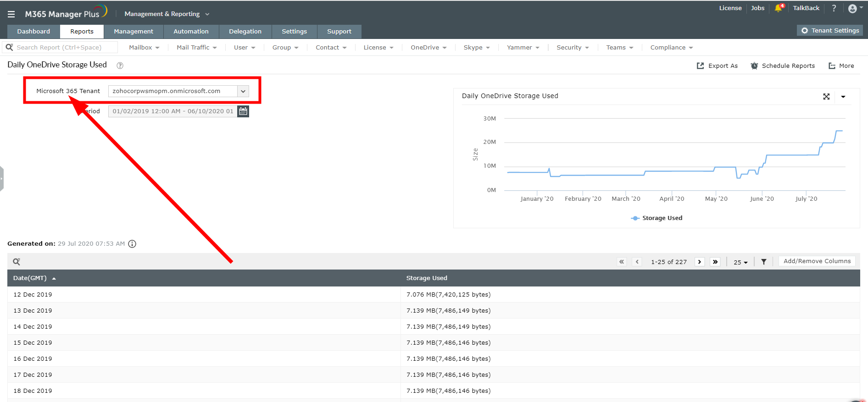This screenshot has width=868, height=402.
Task: Select the Reports tab
Action: (82, 32)
